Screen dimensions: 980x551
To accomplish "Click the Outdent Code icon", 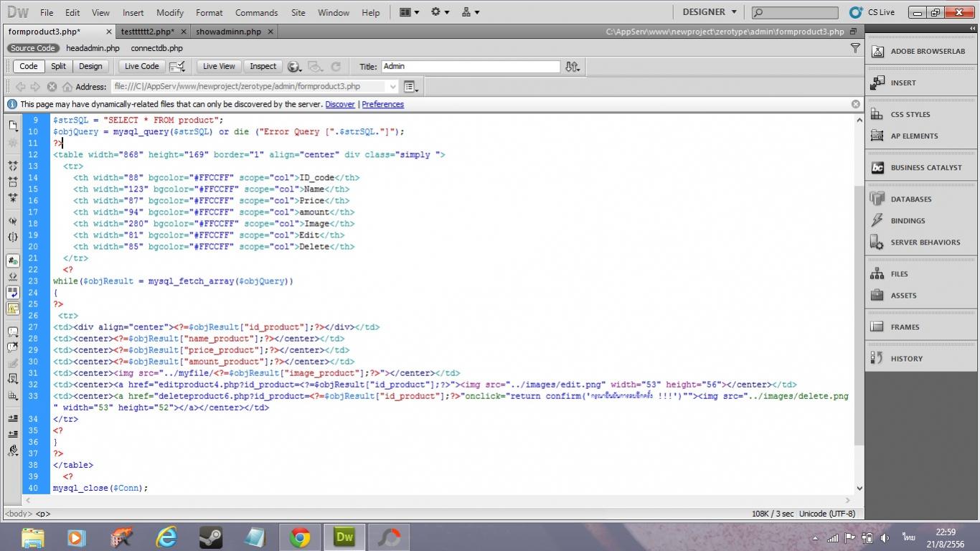I will [x=13, y=434].
